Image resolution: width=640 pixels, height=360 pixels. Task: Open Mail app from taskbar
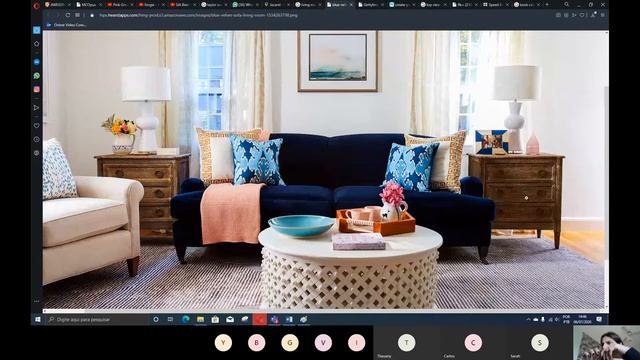click(x=230, y=320)
